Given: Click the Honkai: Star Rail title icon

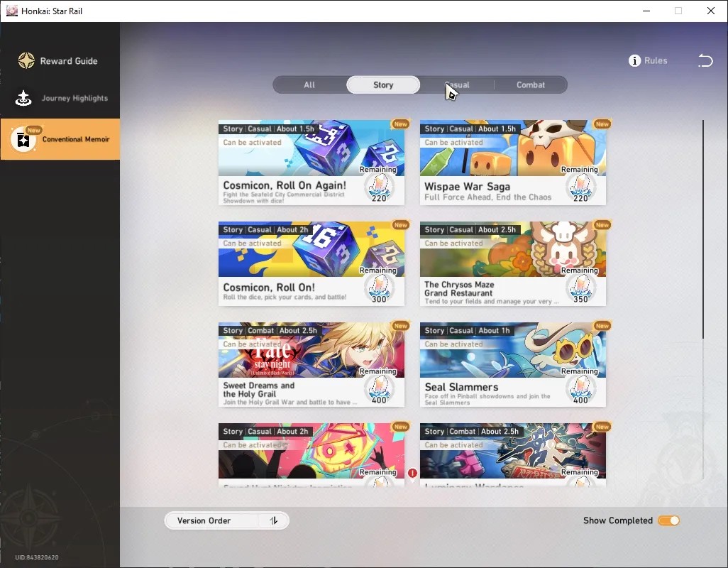Looking at the screenshot, I should (11, 11).
